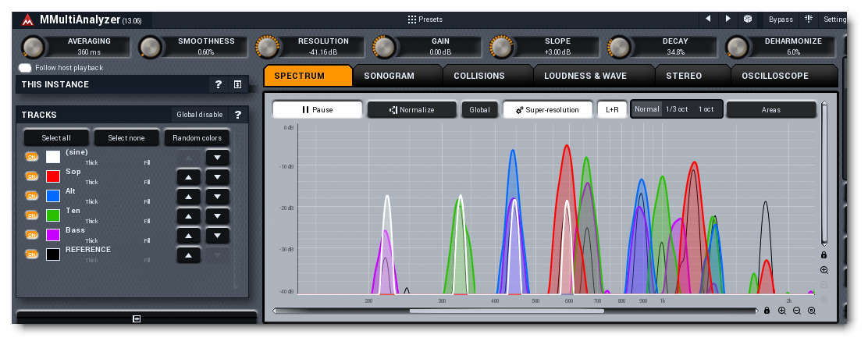Image resolution: width=868 pixels, height=345 pixels.
Task: Switch to the Spectrum tab
Action: pyautogui.click(x=308, y=76)
